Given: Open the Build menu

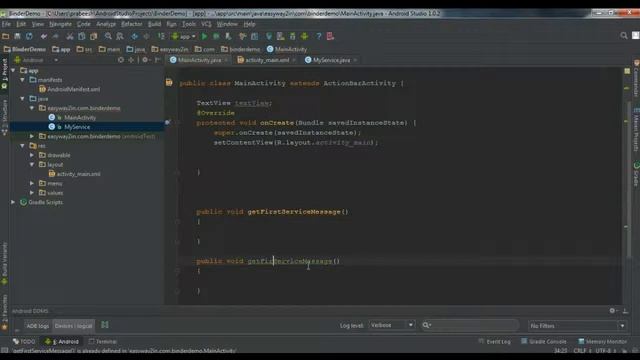Looking at the screenshot, I should click(154, 24).
